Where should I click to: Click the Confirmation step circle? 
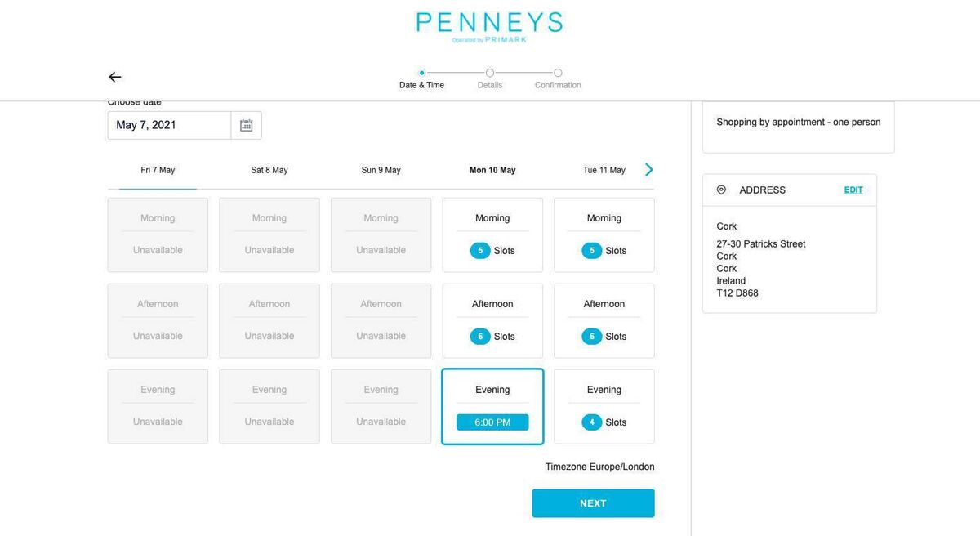[558, 73]
